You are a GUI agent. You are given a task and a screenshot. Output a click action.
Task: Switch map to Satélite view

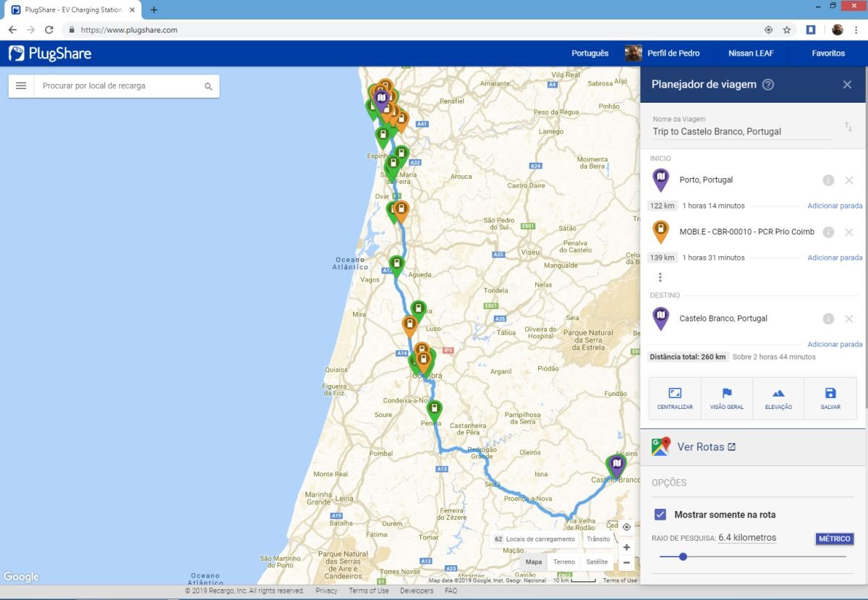pos(597,562)
